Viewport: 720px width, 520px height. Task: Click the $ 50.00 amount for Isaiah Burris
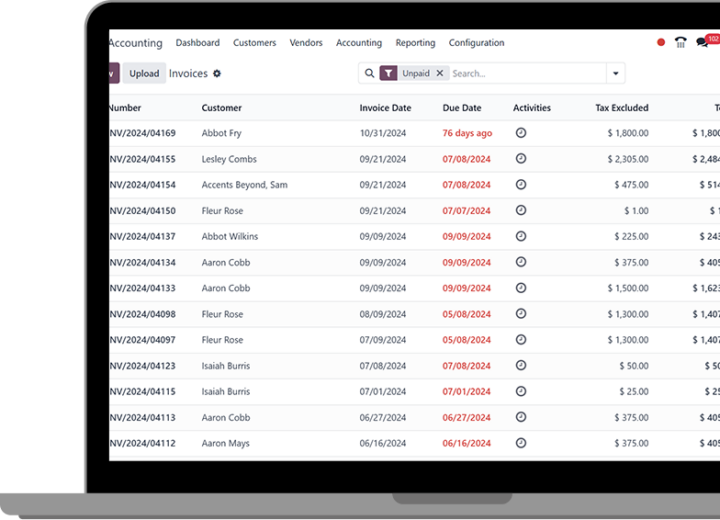tap(634, 366)
